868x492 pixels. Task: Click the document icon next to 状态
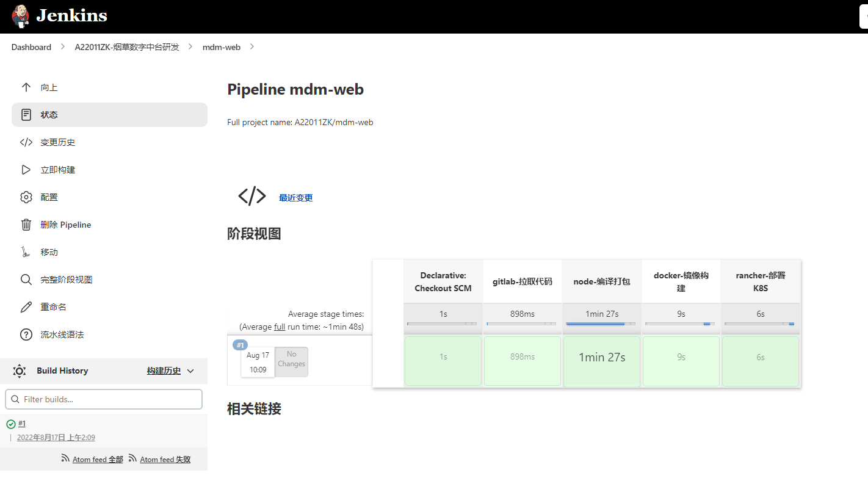click(x=26, y=115)
